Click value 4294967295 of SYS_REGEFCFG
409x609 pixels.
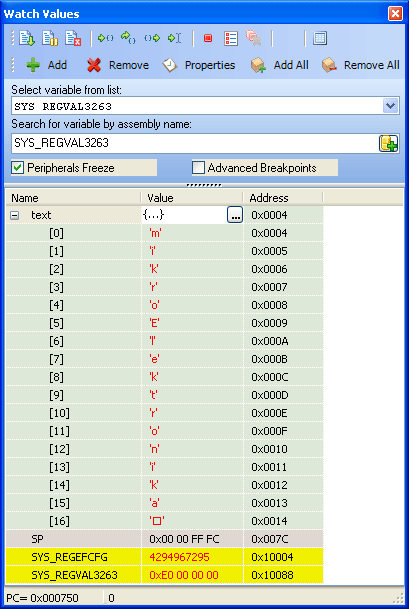click(x=179, y=557)
